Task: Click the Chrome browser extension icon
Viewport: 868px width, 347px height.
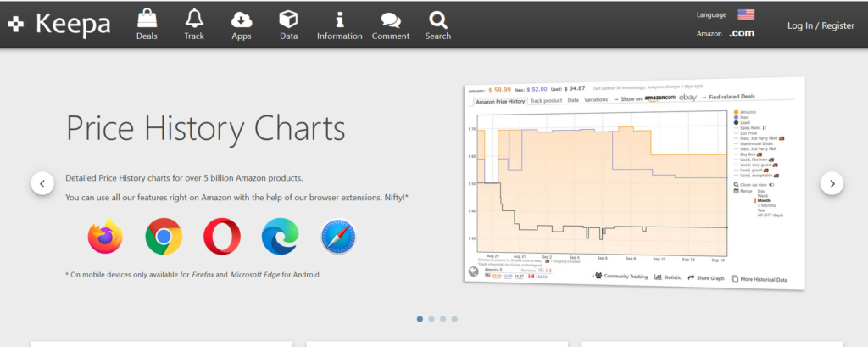Action: (164, 236)
